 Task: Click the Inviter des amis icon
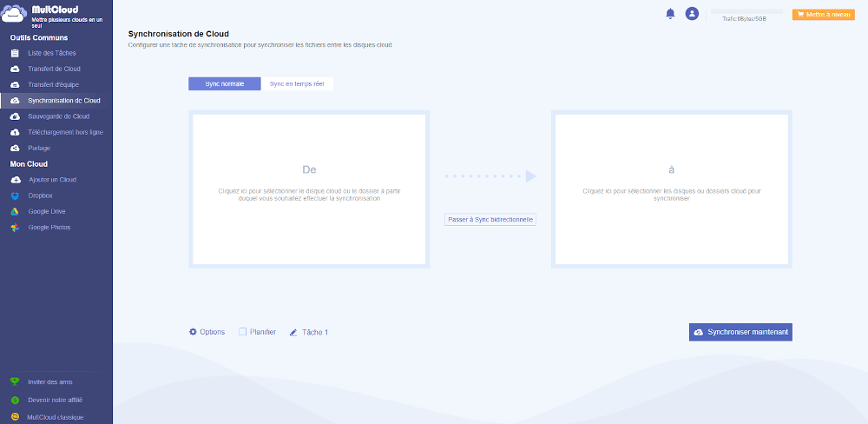[15, 381]
